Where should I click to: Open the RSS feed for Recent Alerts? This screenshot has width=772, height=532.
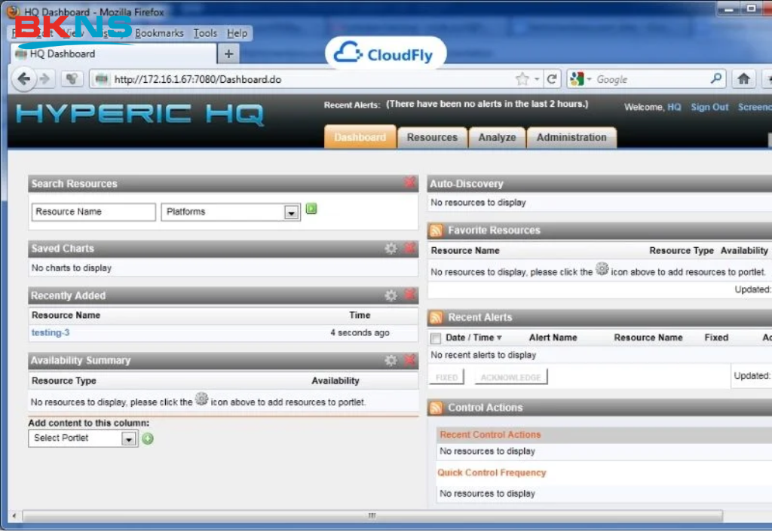click(436, 317)
